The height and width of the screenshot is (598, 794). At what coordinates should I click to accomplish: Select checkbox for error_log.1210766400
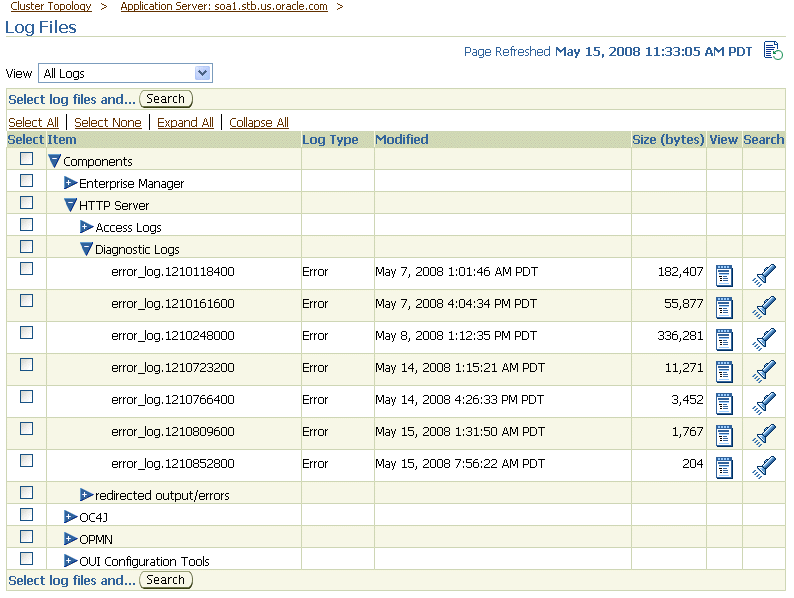point(26,396)
